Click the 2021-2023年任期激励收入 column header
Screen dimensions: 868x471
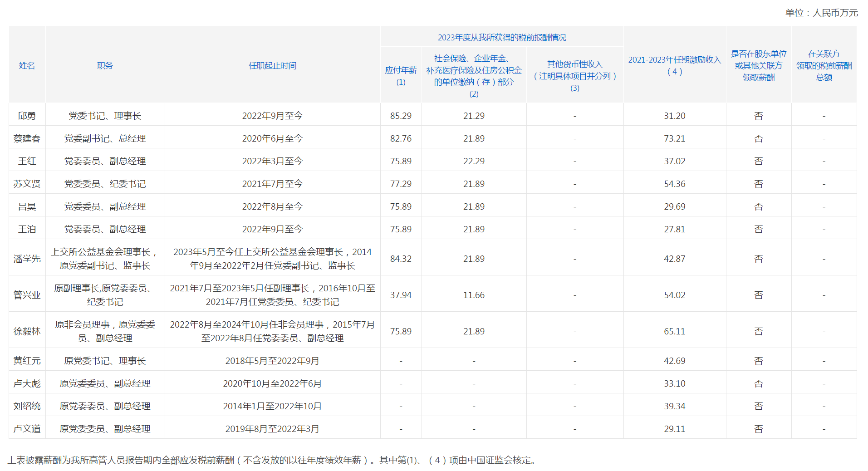tap(674, 66)
